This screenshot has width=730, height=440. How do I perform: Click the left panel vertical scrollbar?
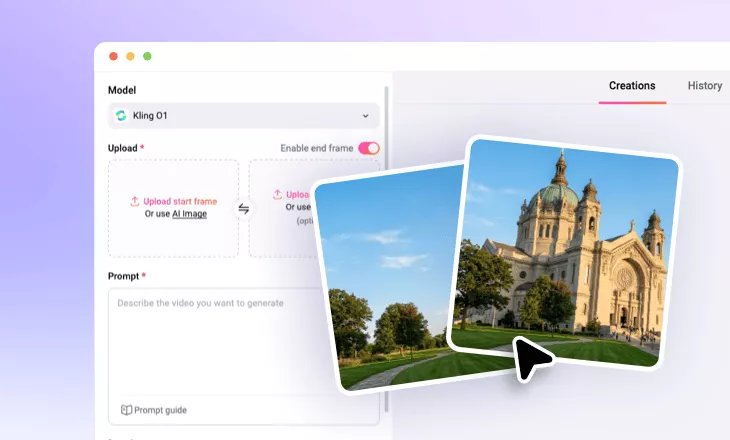point(387,200)
